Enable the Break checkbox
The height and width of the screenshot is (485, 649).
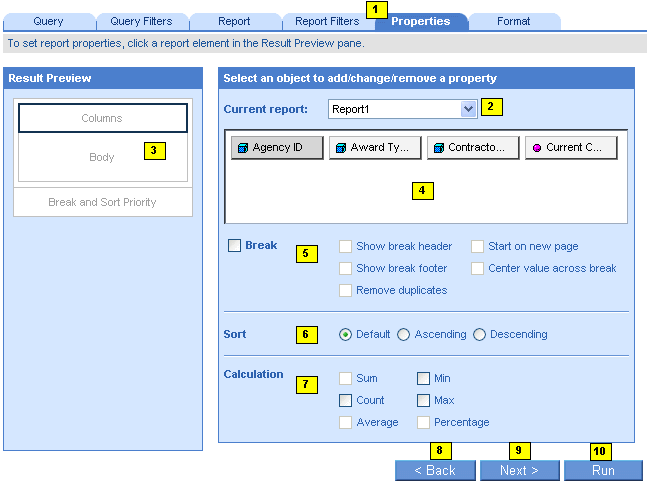[234, 246]
